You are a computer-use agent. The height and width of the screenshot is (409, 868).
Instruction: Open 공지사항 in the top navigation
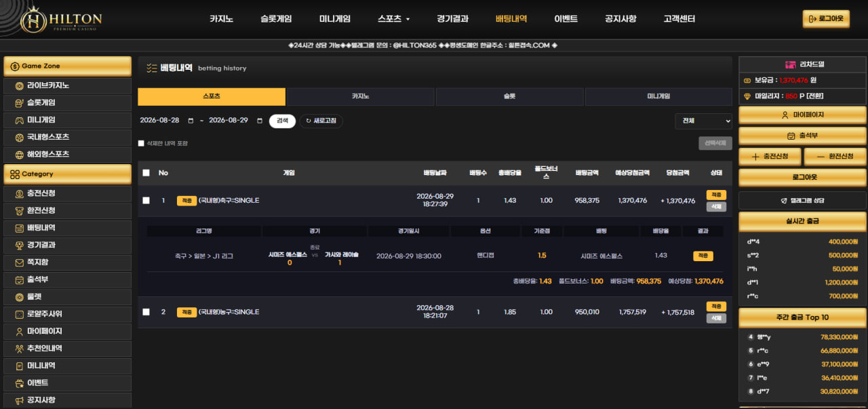point(620,19)
